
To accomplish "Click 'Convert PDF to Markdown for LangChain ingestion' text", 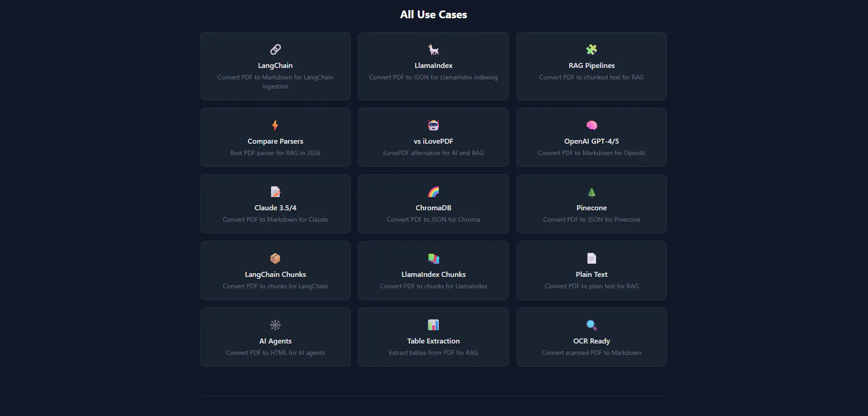I will [275, 82].
